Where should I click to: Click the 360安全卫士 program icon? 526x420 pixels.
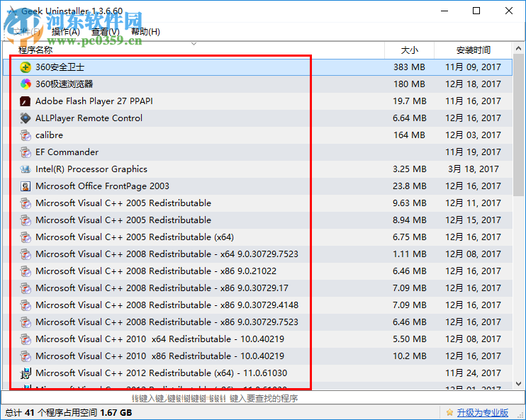(26, 67)
